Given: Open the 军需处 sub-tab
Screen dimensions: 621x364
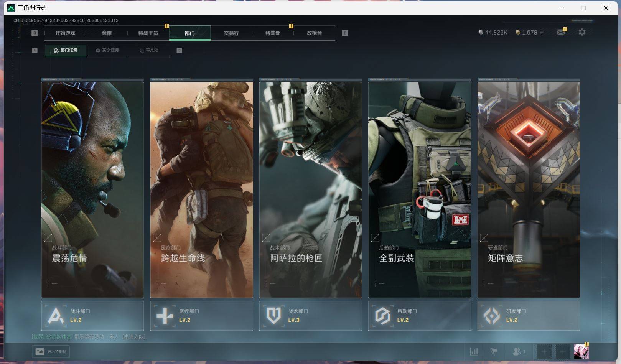Looking at the screenshot, I should point(149,50).
